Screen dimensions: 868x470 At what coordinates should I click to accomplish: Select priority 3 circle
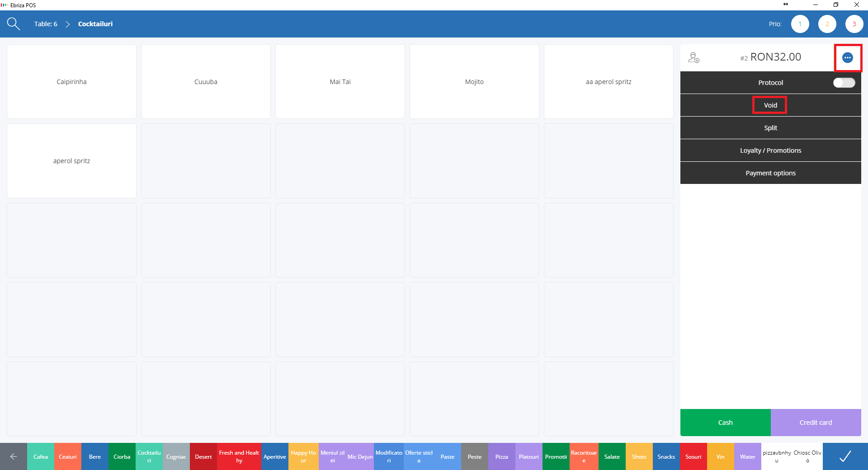coord(854,24)
